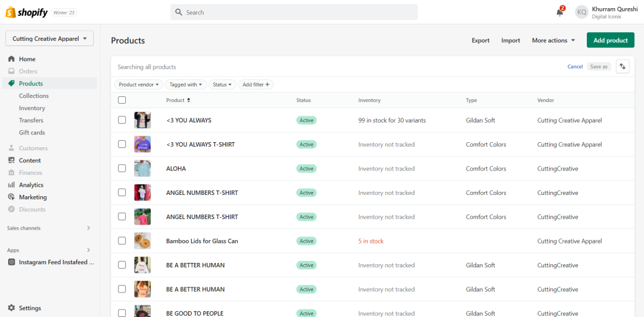Open the Inventory submenu item
This screenshot has width=644, height=317.
(32, 108)
